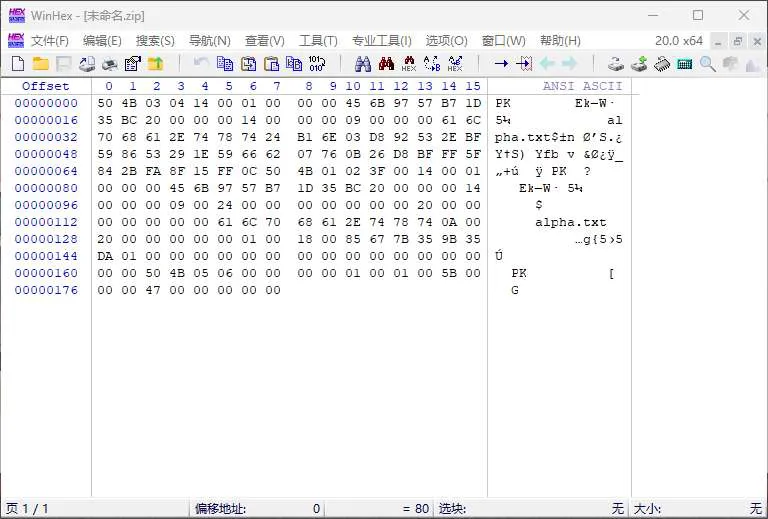
Task: Open the 帮助(H) menu
Action: coord(560,41)
